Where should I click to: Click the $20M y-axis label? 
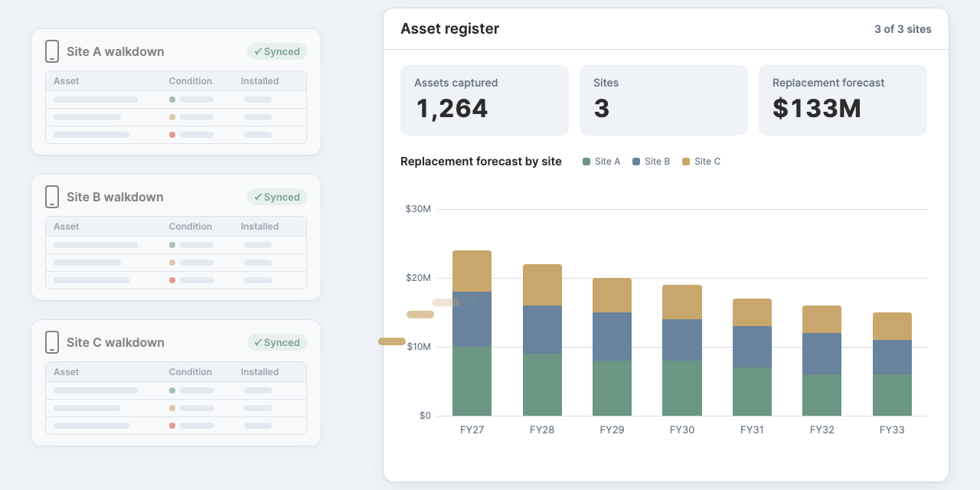(418, 278)
